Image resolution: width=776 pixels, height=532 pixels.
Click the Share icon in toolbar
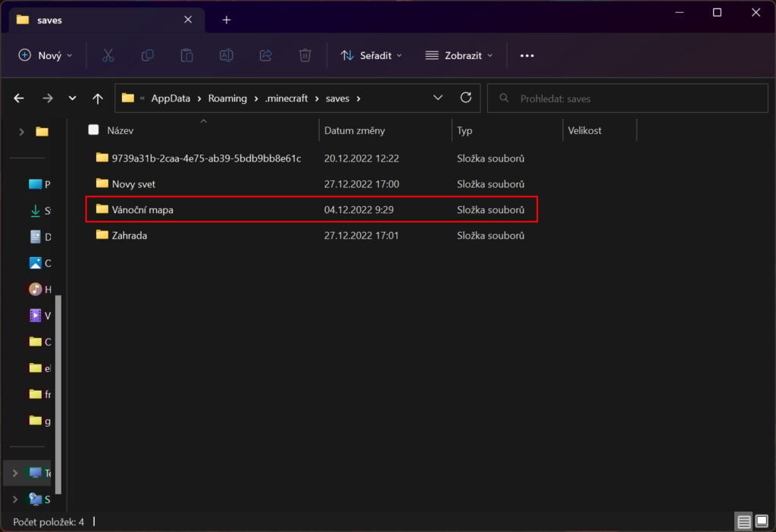[265, 55]
